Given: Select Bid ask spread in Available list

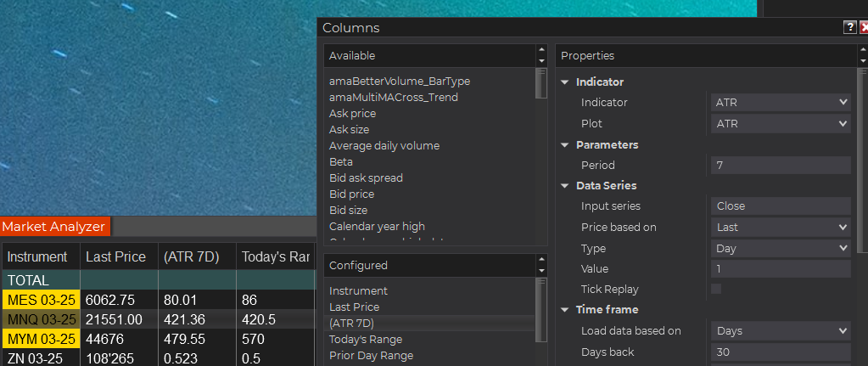Looking at the screenshot, I should click(x=366, y=178).
